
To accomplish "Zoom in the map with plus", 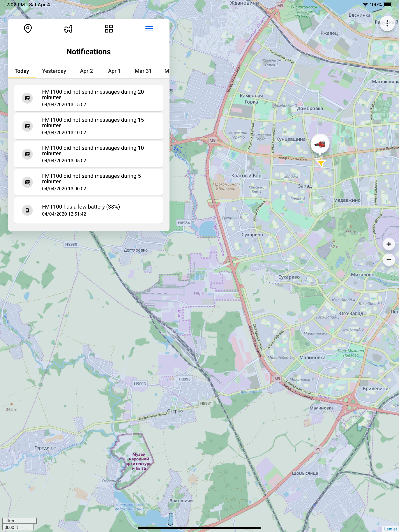I will point(388,244).
